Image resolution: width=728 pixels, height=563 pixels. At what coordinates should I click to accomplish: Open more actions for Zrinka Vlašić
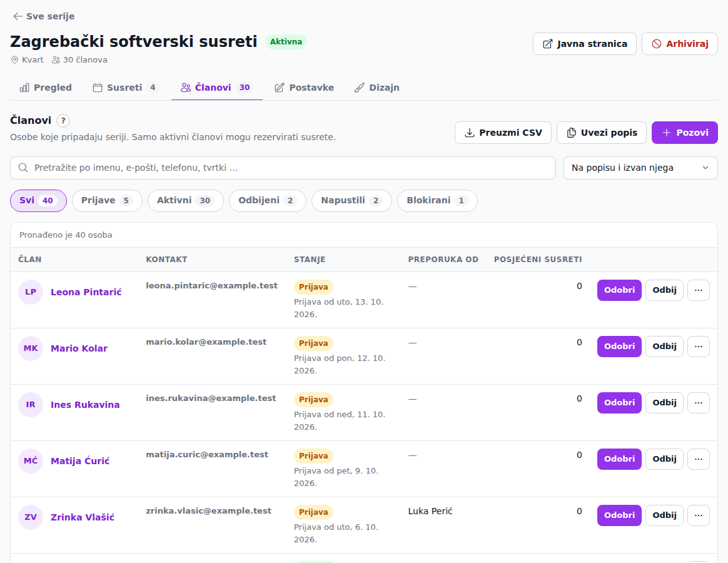coord(698,515)
